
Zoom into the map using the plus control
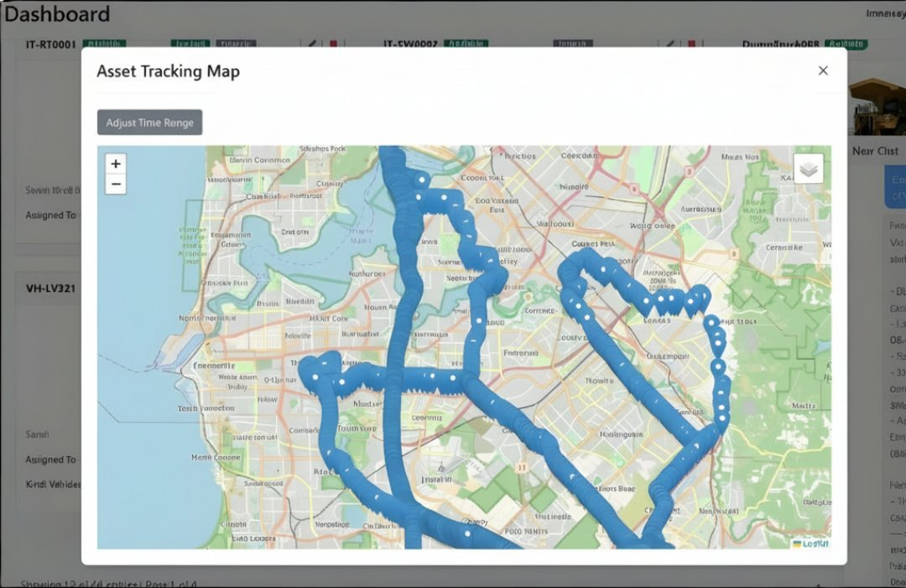point(115,163)
